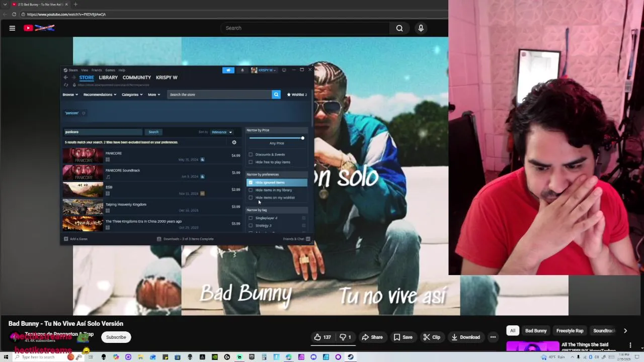
Task: Switch to Steam LIBRARY tab
Action: point(108,77)
